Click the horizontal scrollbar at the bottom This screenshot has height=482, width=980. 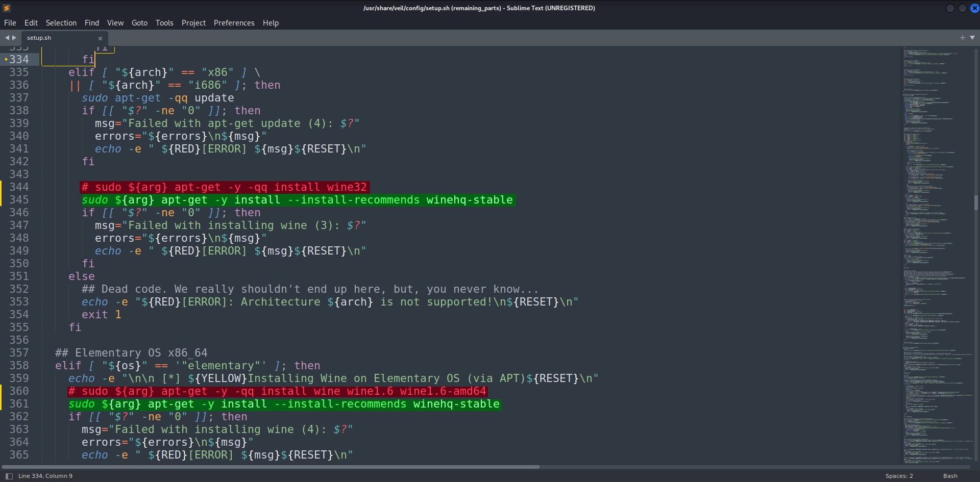(271, 466)
